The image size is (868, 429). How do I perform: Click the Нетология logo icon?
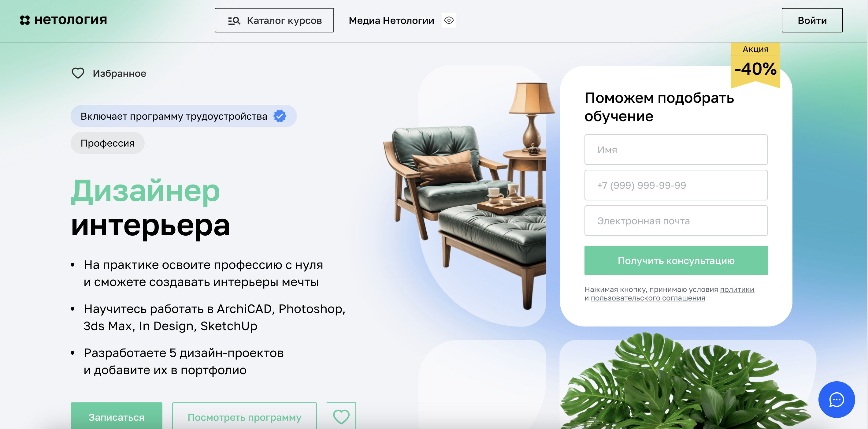[x=24, y=20]
